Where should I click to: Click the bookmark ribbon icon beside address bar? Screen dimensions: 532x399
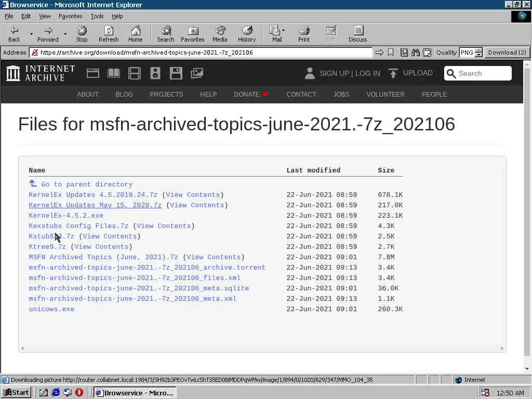(x=391, y=52)
